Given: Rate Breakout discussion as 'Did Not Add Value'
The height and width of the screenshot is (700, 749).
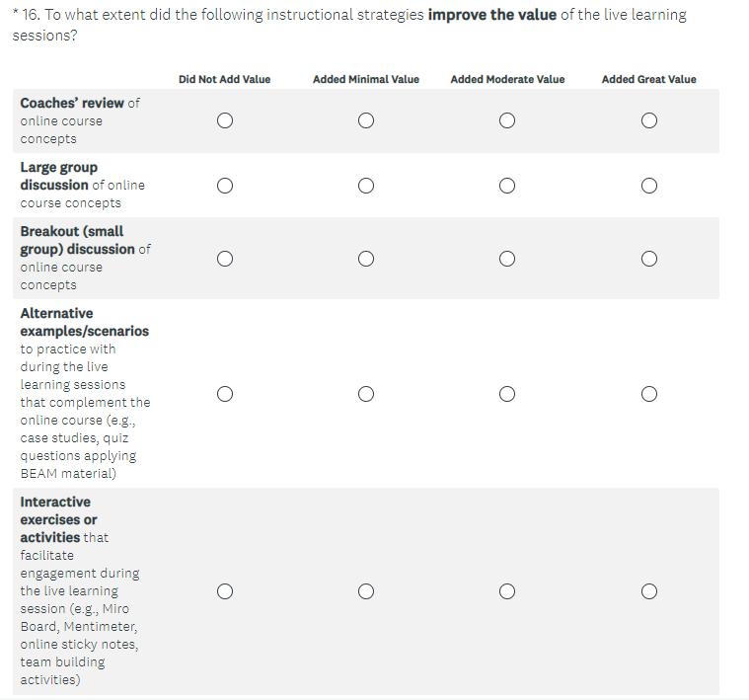Looking at the screenshot, I should [225, 259].
